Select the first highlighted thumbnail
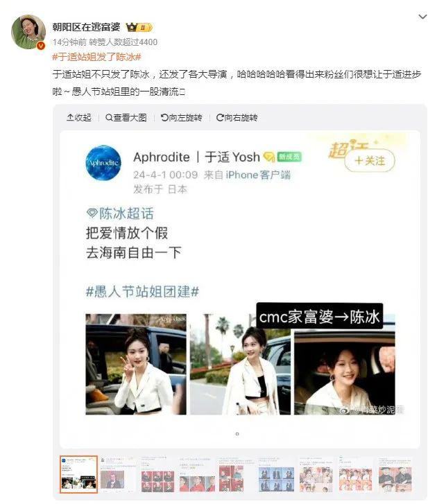428x504 pixels. pyautogui.click(x=78, y=474)
